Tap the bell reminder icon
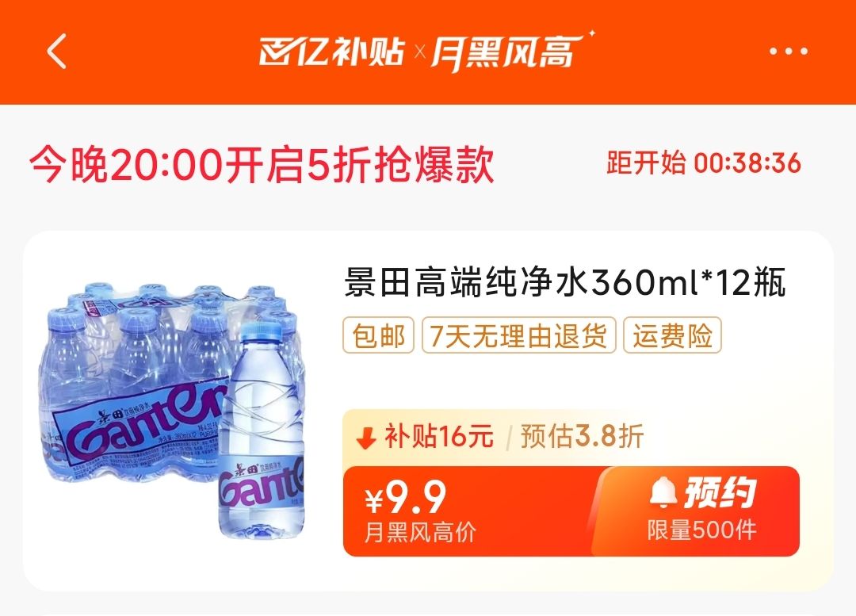The height and width of the screenshot is (616, 856). coord(663,492)
